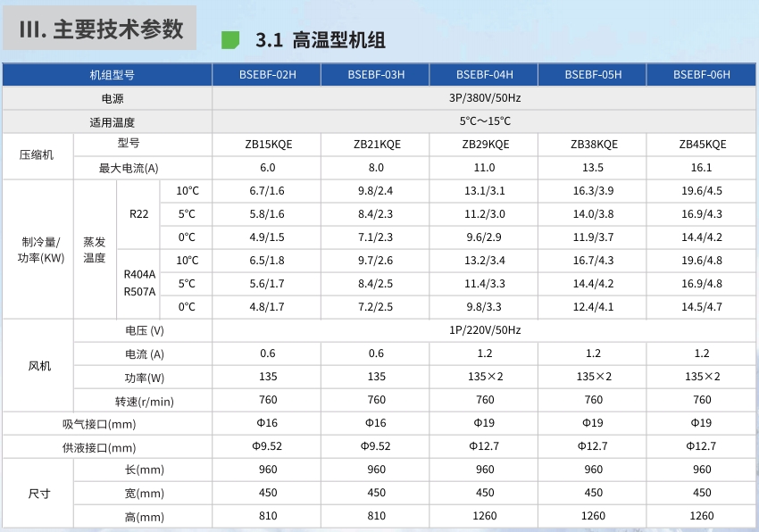Screen dimensions: 759x532
Task: Click compressor model ZB15KQE
Action: [267, 145]
